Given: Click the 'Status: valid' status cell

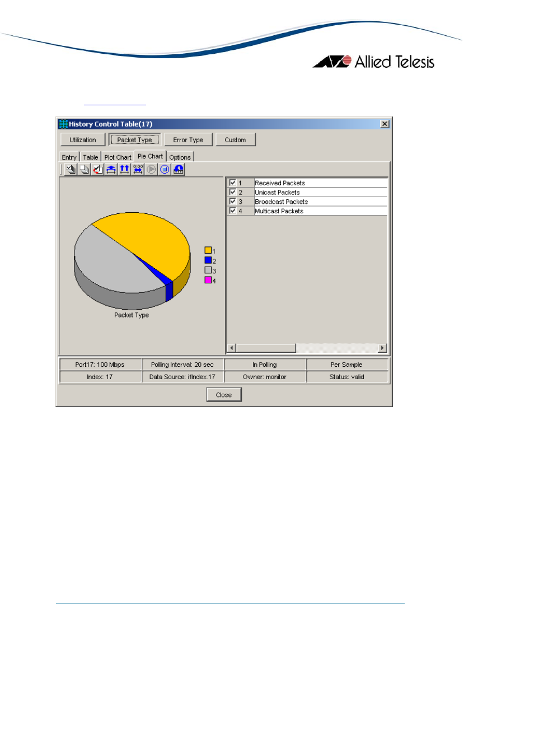Looking at the screenshot, I should (346, 377).
